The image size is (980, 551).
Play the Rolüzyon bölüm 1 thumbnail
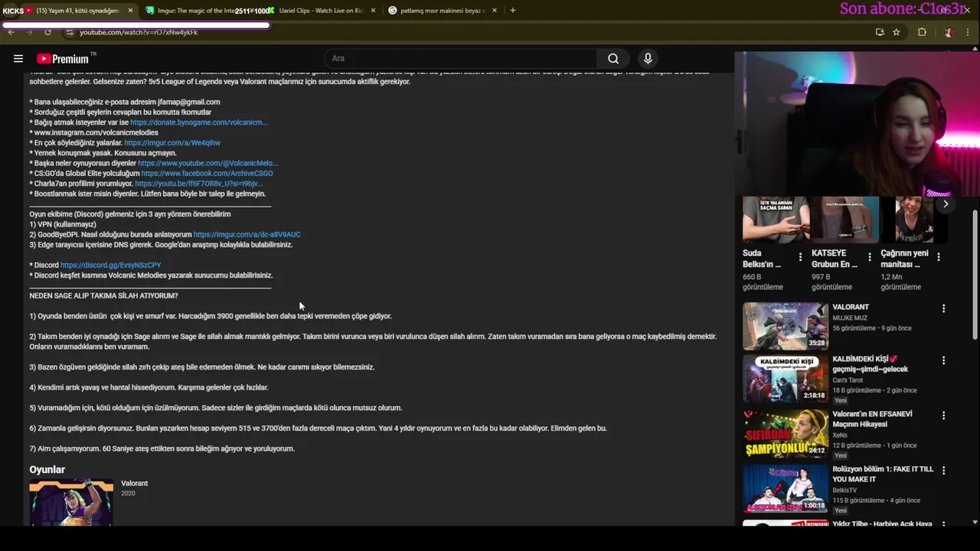tap(785, 488)
